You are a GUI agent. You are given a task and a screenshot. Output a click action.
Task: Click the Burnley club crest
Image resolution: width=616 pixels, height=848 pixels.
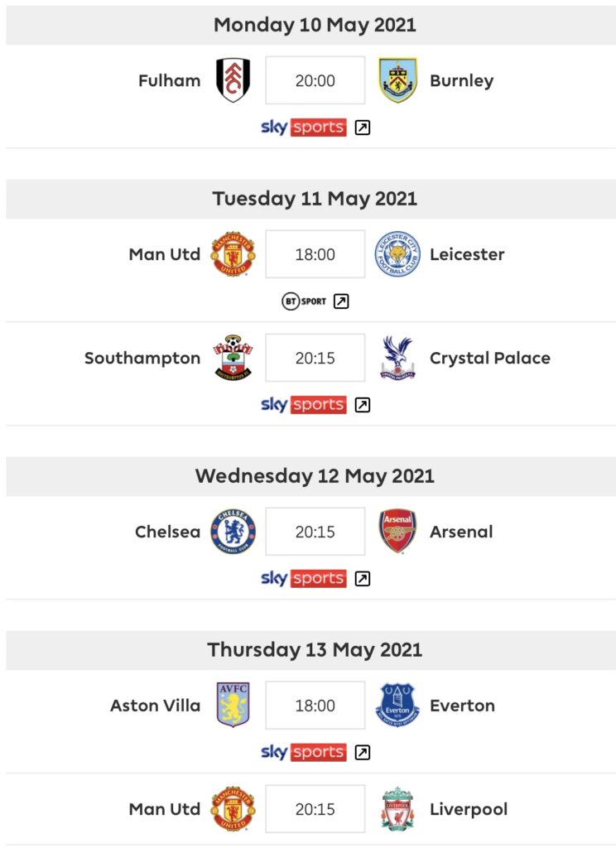(x=397, y=80)
